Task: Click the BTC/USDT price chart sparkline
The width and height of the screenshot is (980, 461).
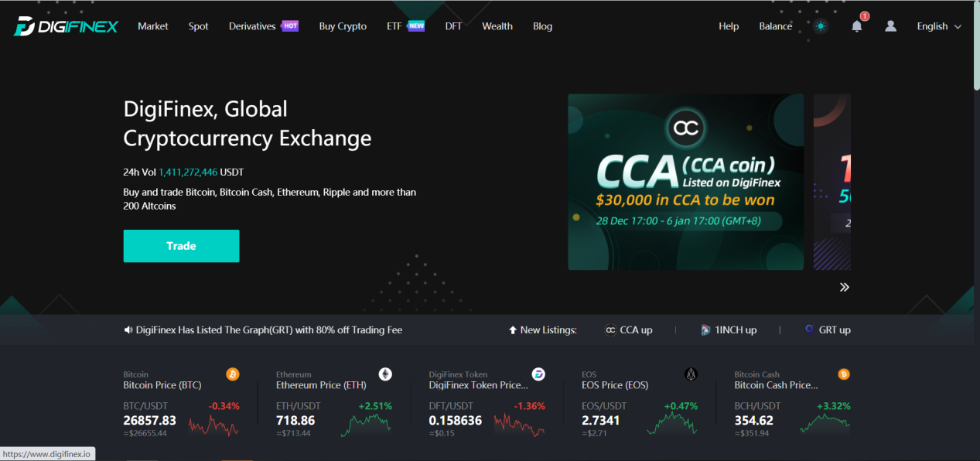Action: [x=213, y=425]
